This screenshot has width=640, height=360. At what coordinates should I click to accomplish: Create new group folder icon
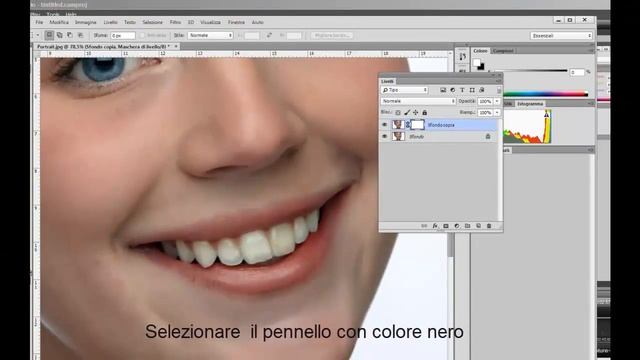(467, 226)
